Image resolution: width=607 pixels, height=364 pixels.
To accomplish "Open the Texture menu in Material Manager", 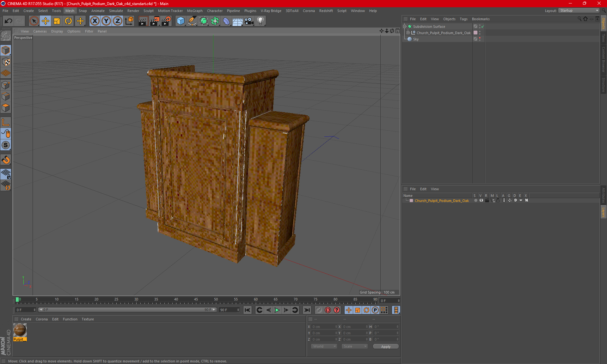I will [88, 319].
